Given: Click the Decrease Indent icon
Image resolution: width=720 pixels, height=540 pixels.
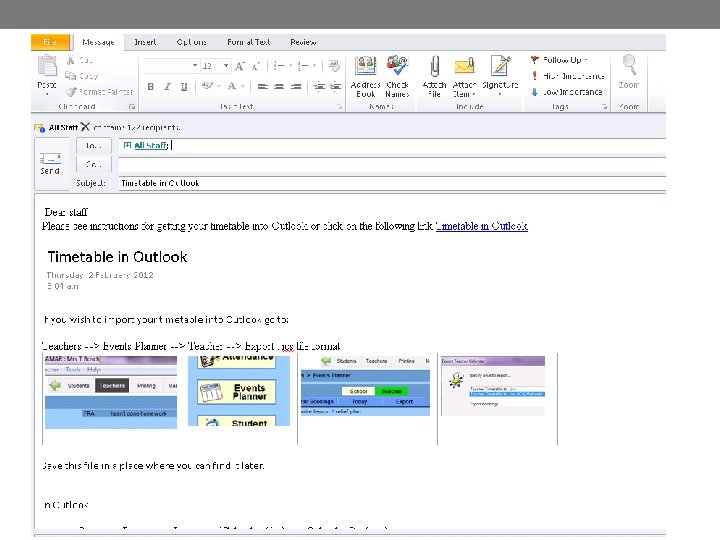Looking at the screenshot, I should click(x=319, y=86).
